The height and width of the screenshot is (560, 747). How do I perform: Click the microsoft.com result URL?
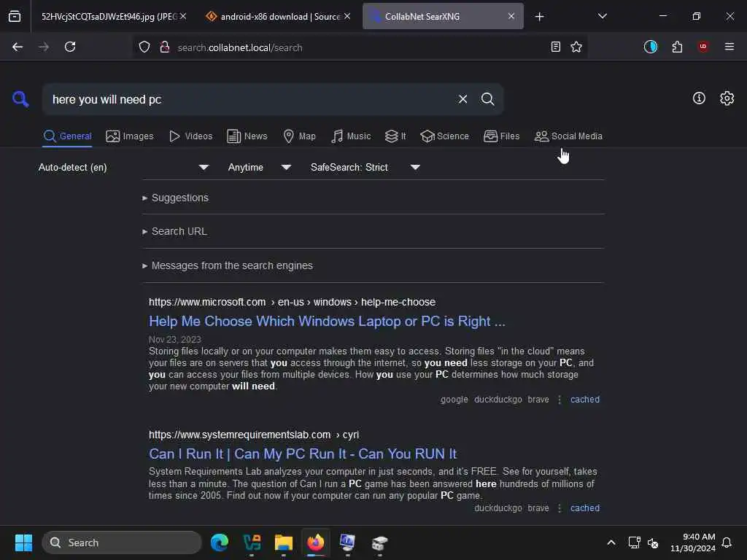[292, 302]
